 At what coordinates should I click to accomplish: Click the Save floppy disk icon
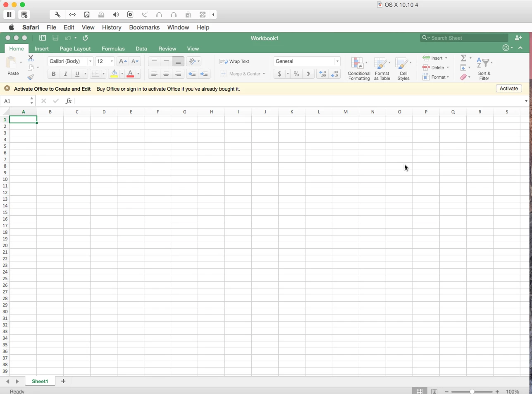click(55, 38)
